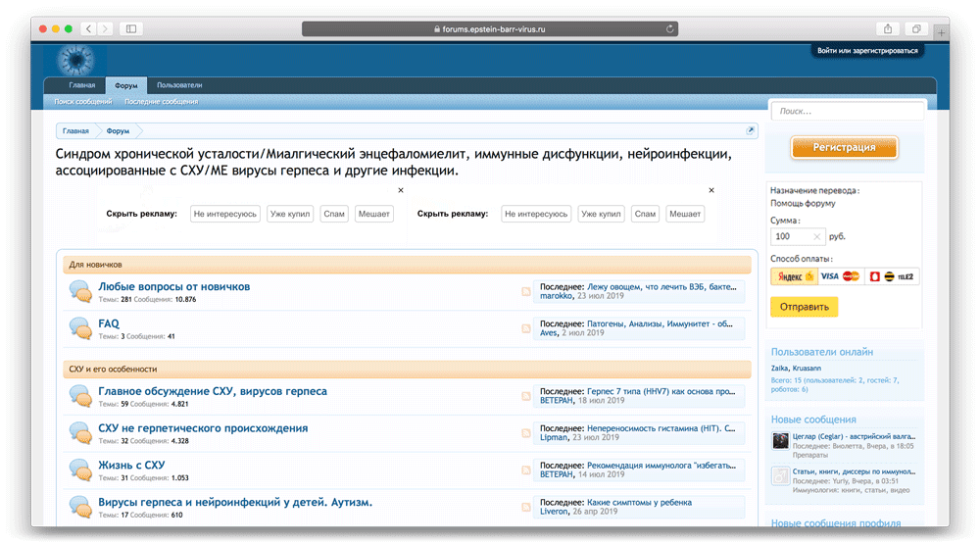Clear the donation amount field

(x=817, y=236)
